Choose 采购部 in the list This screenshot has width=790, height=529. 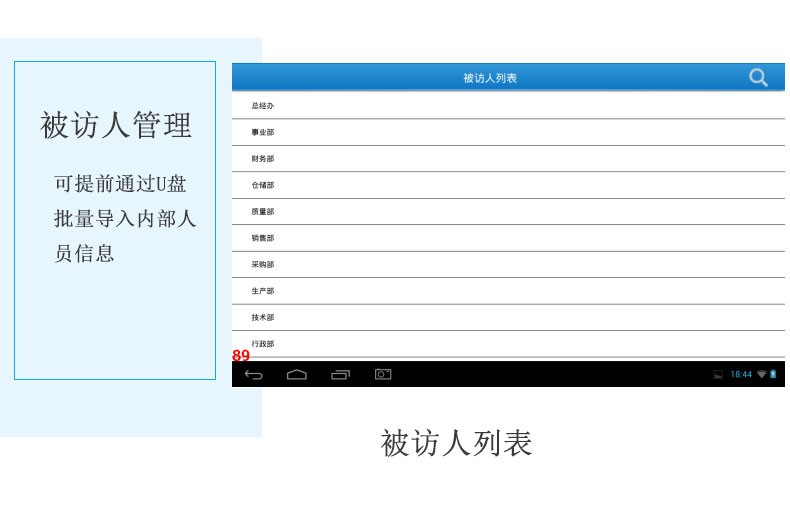263,264
